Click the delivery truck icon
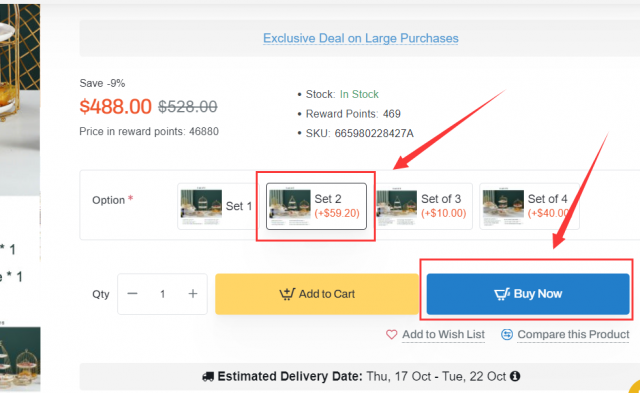Viewport: 640px width, 393px height. (x=208, y=376)
